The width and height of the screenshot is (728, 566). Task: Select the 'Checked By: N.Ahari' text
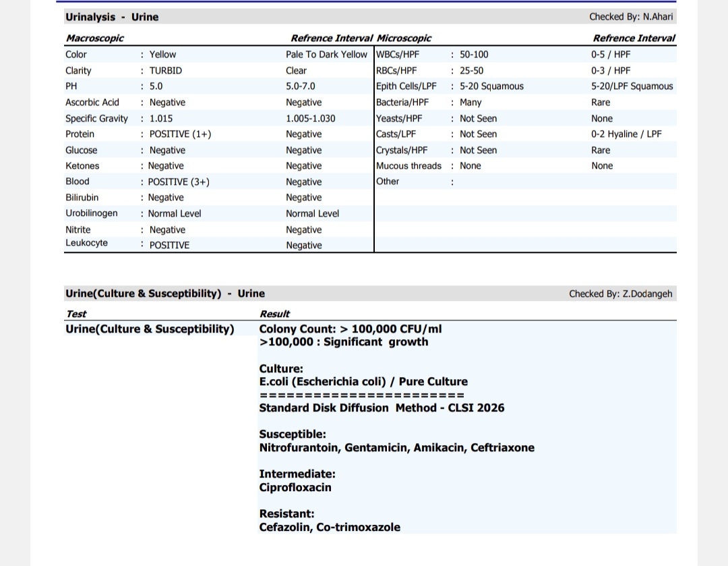point(630,17)
